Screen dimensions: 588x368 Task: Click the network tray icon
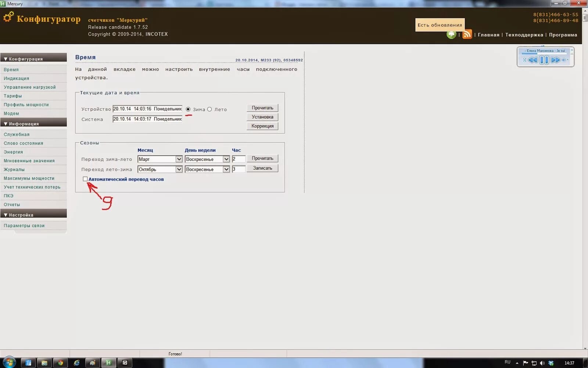[534, 363]
